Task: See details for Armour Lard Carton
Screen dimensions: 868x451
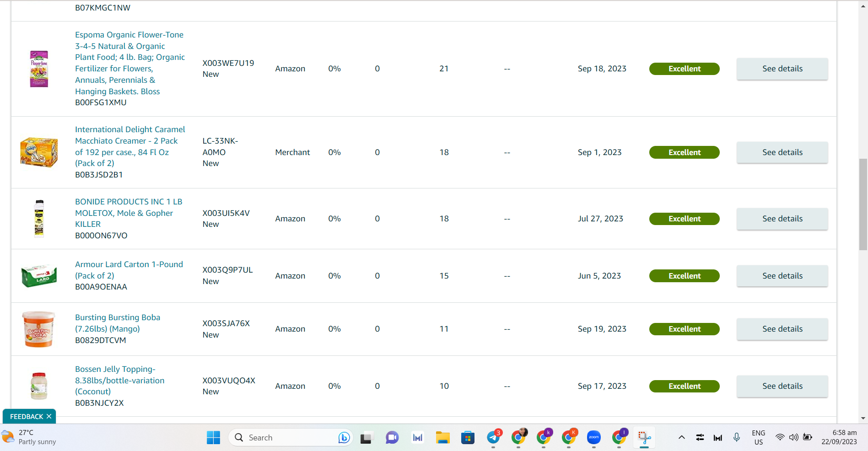Action: click(x=782, y=276)
